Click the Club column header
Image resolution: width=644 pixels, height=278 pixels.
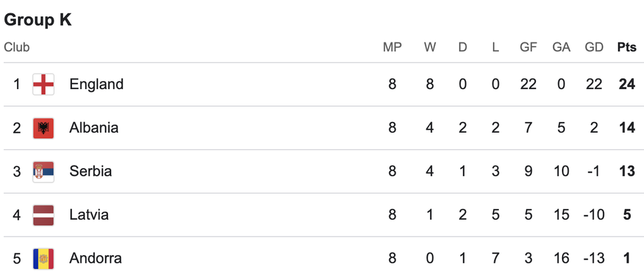(x=17, y=47)
